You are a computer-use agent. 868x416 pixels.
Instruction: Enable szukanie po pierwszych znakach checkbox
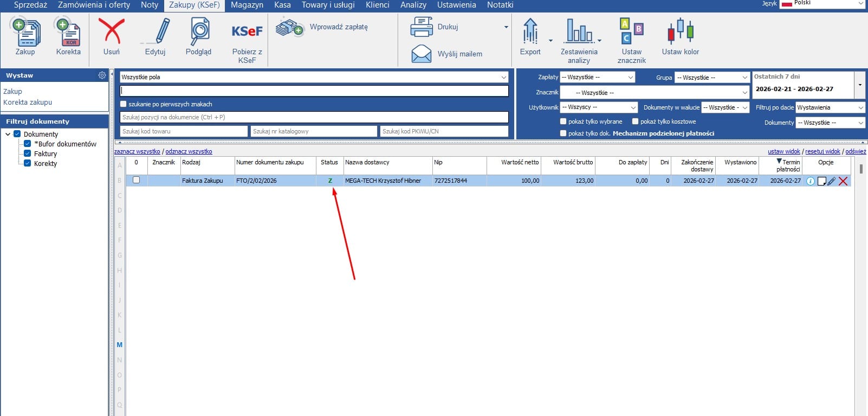[x=124, y=104]
